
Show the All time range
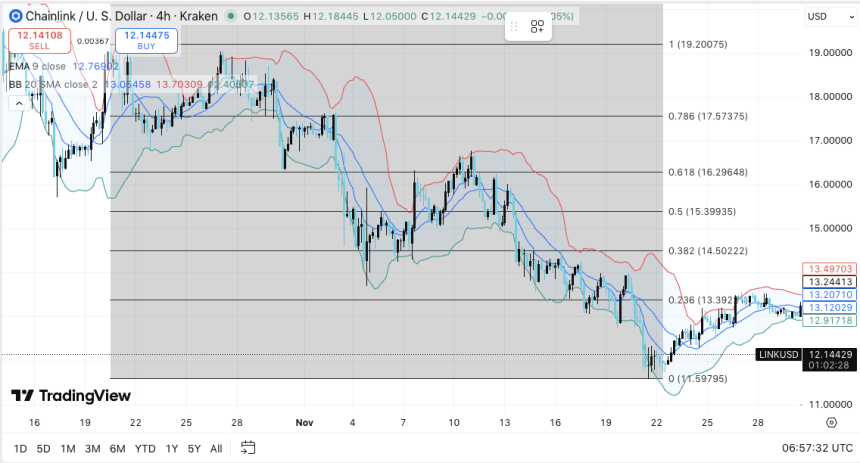216,448
